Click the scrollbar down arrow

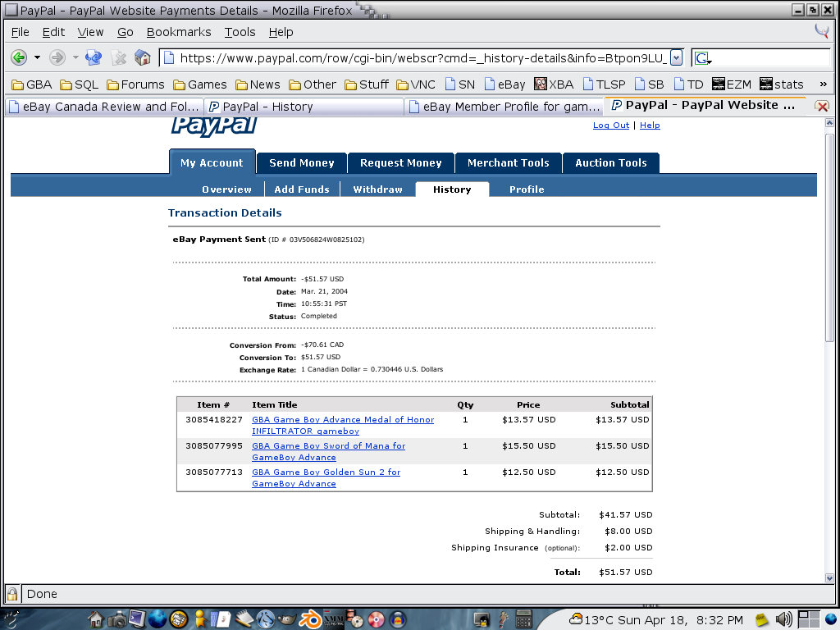829,577
